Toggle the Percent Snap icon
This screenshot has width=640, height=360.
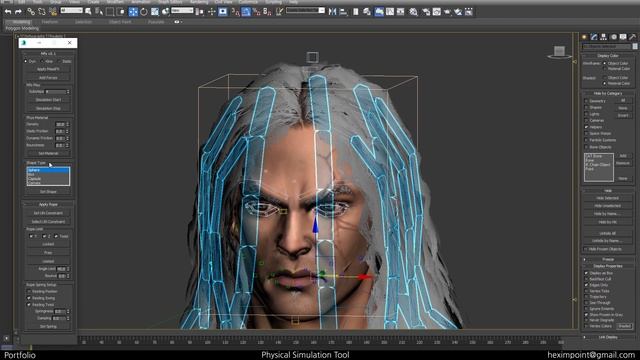coord(257,12)
